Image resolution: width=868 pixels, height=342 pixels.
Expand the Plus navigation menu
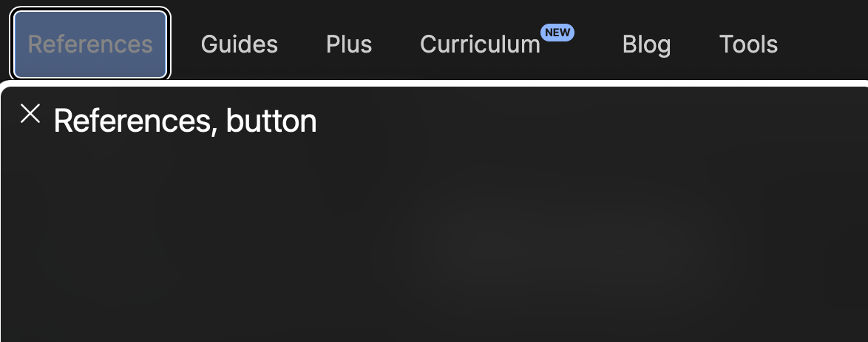coord(349,44)
